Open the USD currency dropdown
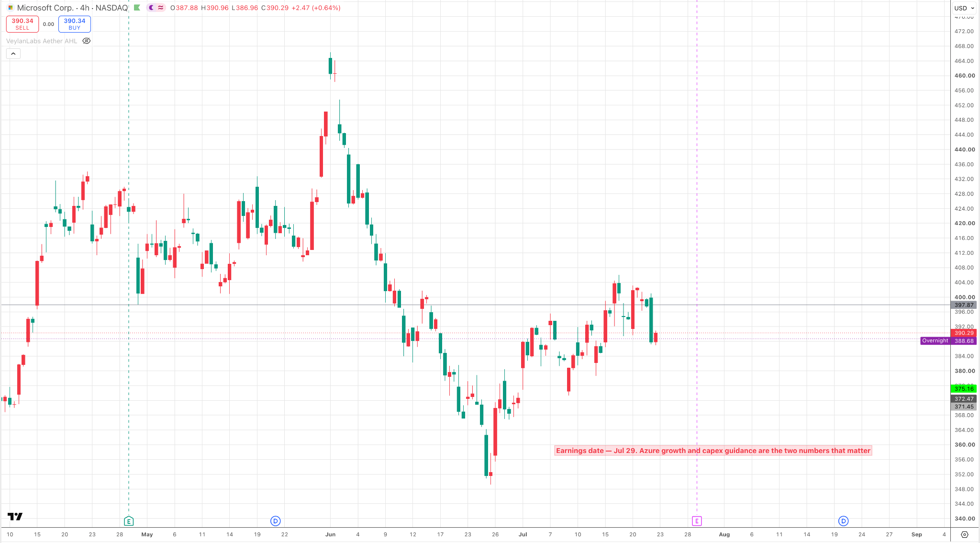This screenshot has height=543, width=980. (964, 8)
